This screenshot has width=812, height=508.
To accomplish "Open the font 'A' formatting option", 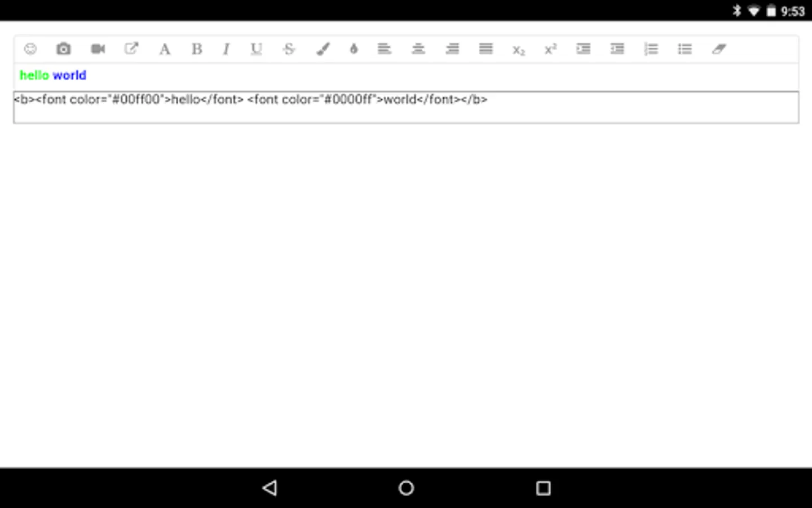I will tap(165, 49).
